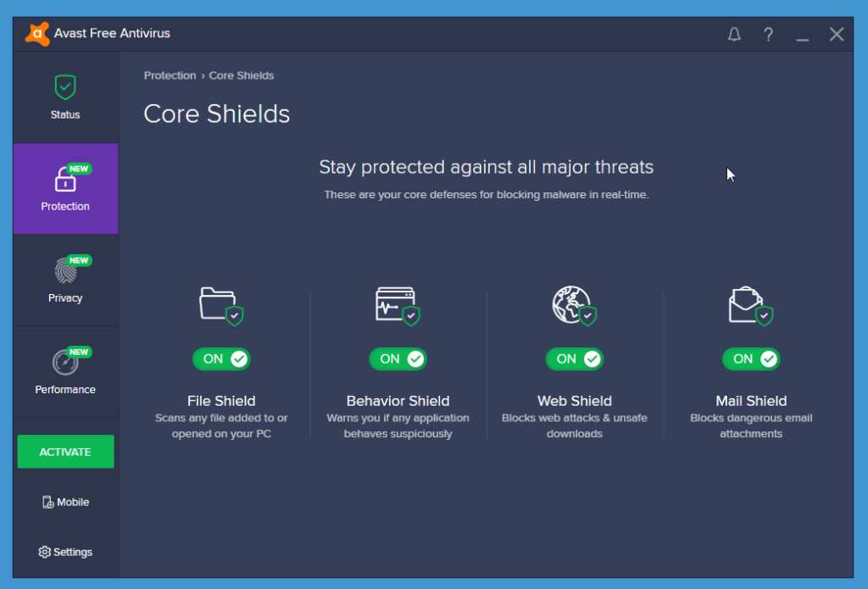The width and height of the screenshot is (868, 589).
Task: Go to the Status tab label
Action: (x=65, y=114)
